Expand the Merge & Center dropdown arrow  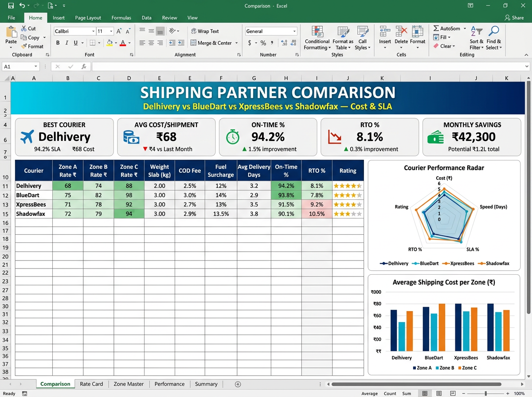pyautogui.click(x=237, y=43)
